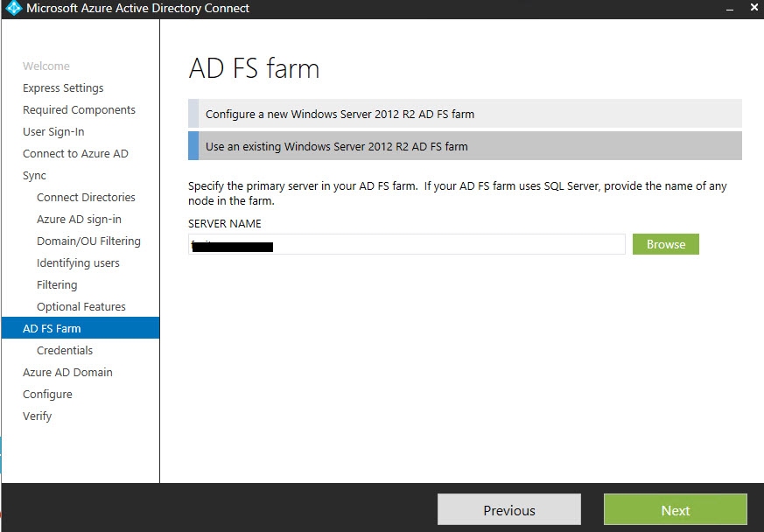Image resolution: width=764 pixels, height=532 pixels.
Task: Select Configure a new Windows Server 2012 R2 AD FS farm
Action: pos(465,114)
